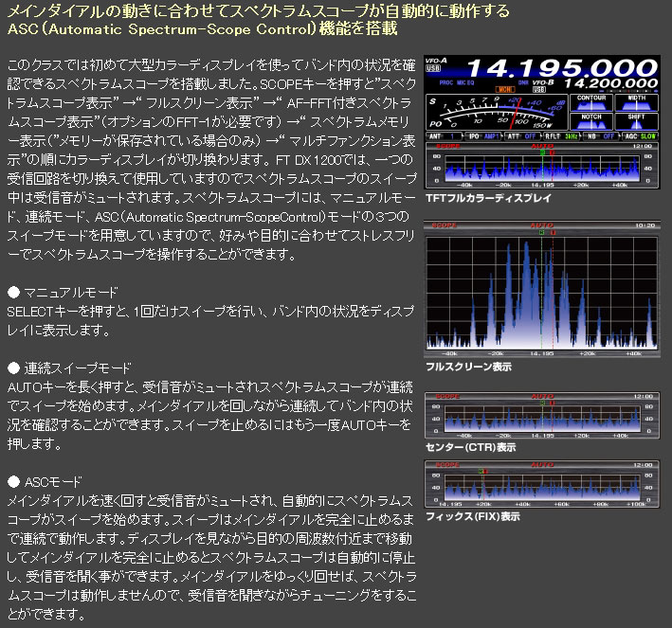
Task: Toggle the NB OFF indicator
Action: click(602, 137)
